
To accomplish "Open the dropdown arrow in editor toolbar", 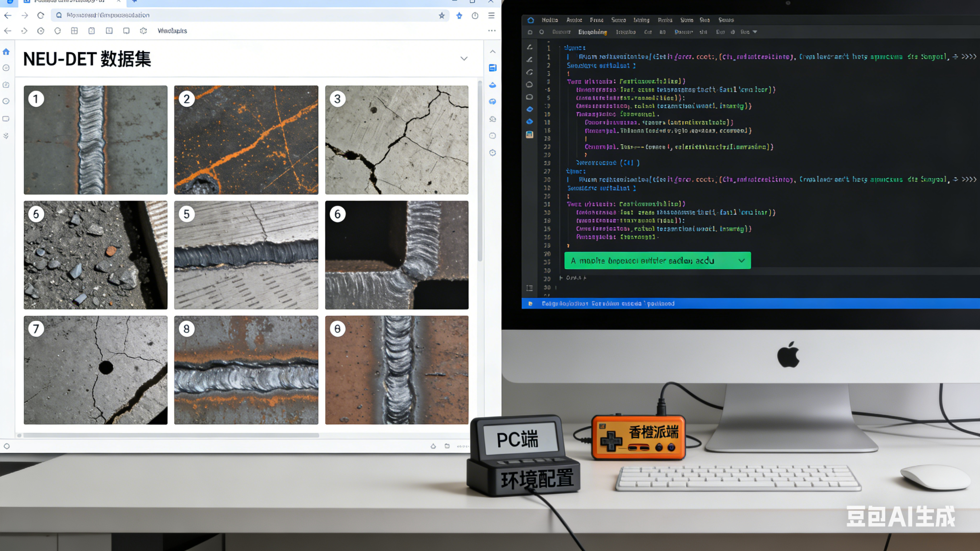I will pyautogui.click(x=755, y=32).
